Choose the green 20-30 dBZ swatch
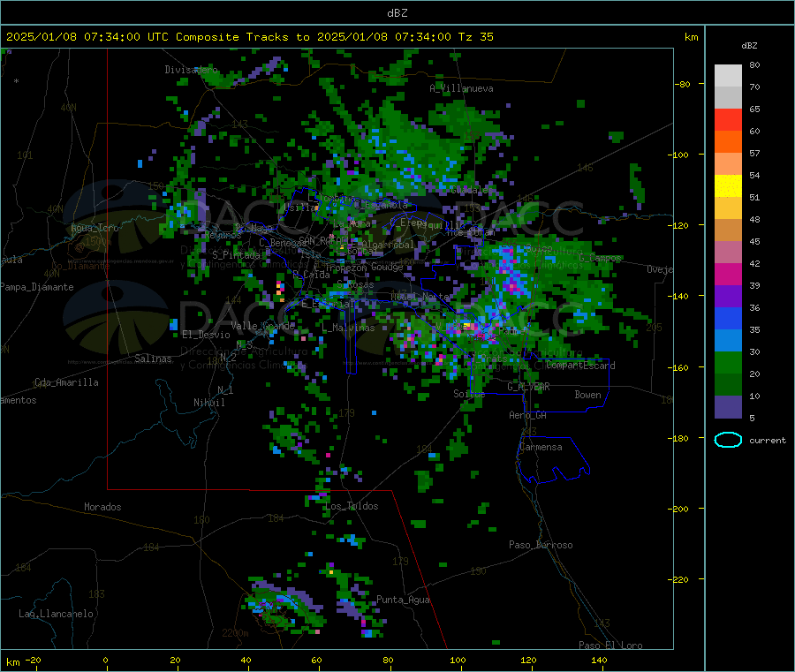The height and width of the screenshot is (672, 795). [728, 363]
